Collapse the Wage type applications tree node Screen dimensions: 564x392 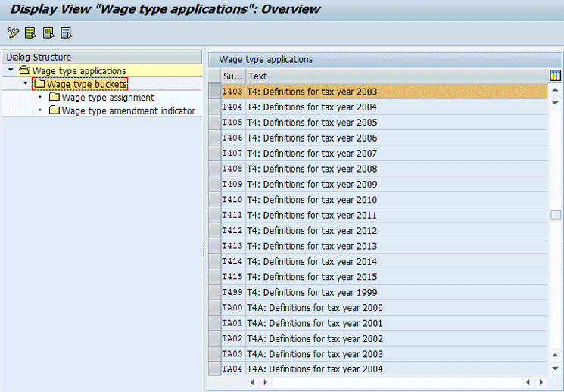point(10,71)
